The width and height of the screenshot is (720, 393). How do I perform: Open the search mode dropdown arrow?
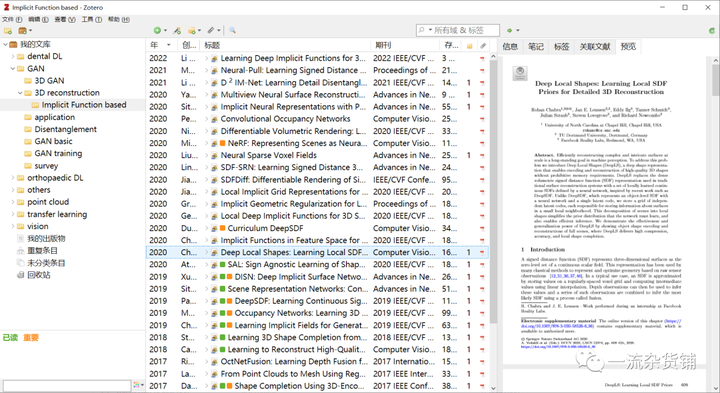click(x=430, y=30)
